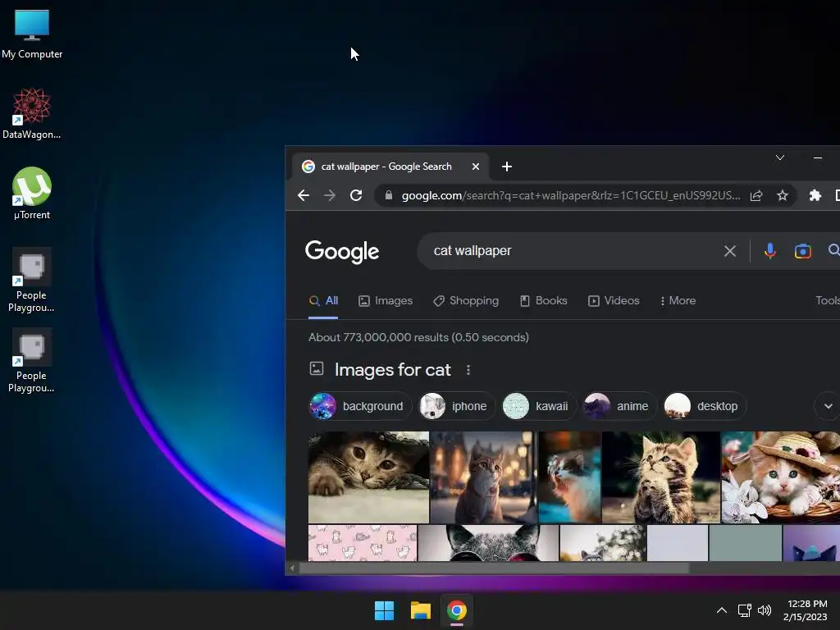Filter images by kawaii chip
The width and height of the screenshot is (840, 630).
pyautogui.click(x=538, y=406)
